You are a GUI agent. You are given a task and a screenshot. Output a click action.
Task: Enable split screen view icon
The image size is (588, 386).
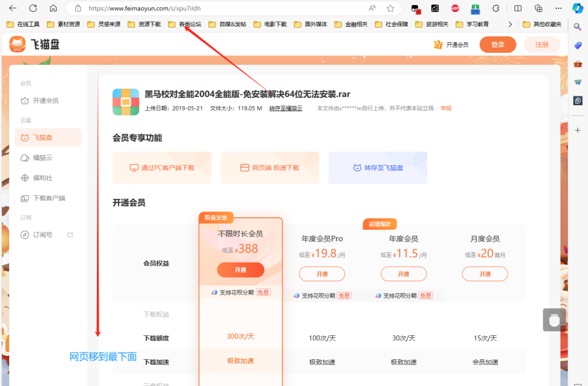click(x=518, y=8)
